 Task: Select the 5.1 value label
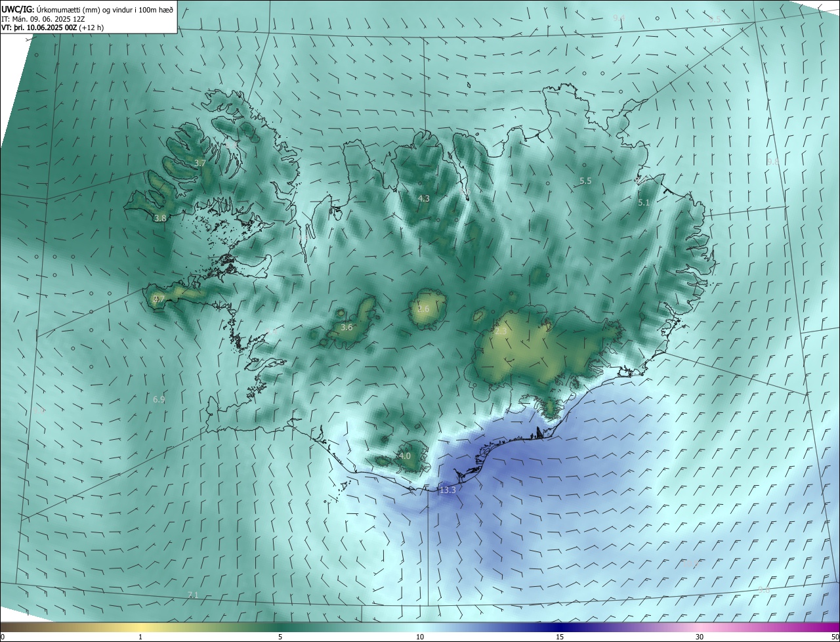(643, 203)
